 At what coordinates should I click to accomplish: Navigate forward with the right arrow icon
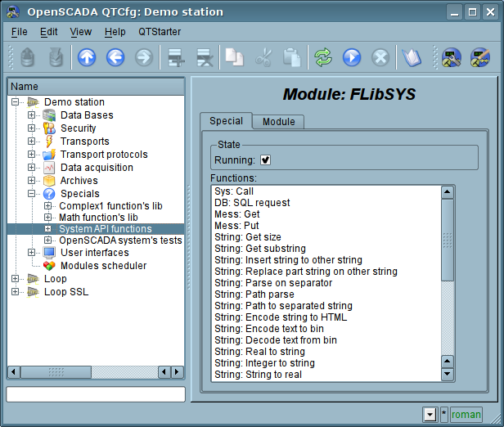(144, 57)
